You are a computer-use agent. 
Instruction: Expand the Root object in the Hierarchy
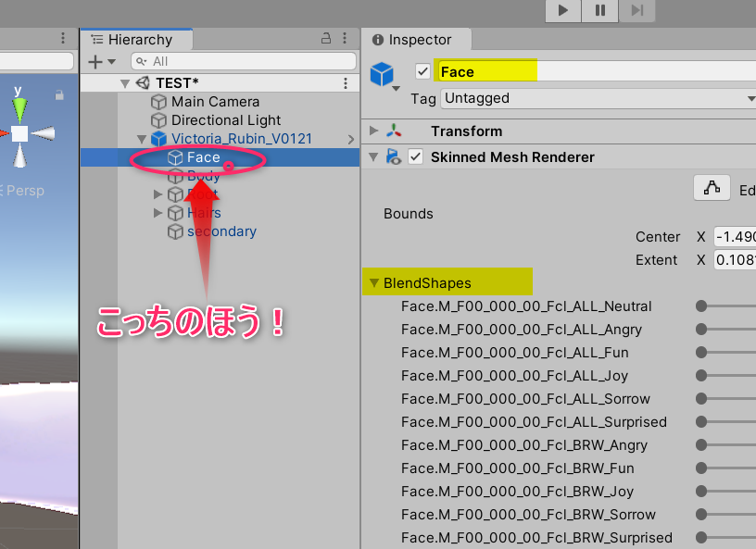click(x=157, y=194)
